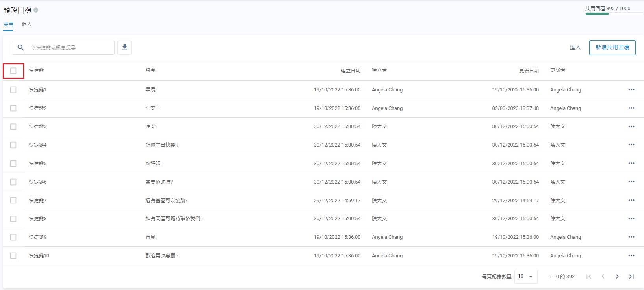
Task: Open more options for 快捷鍵1 row
Action: tap(631, 89)
